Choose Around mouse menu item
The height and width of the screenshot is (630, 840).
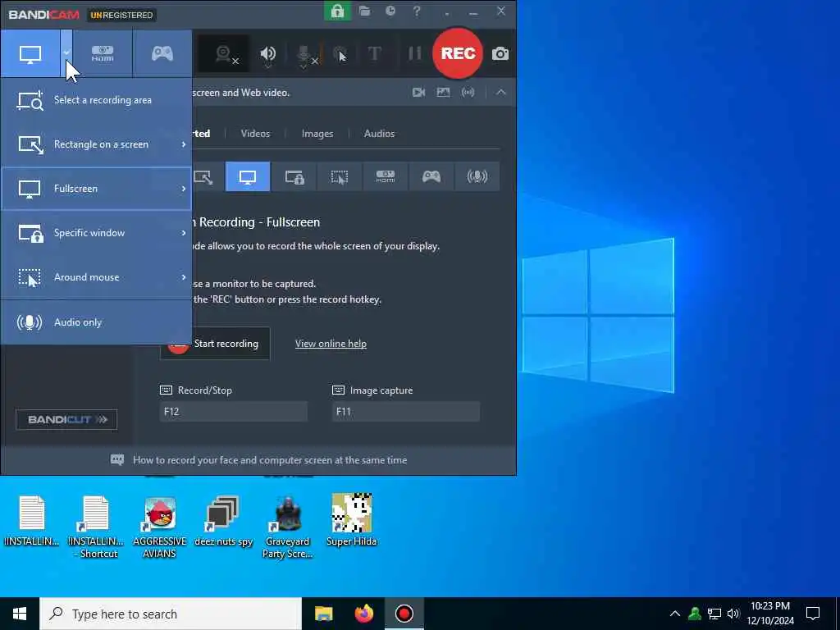point(97,277)
